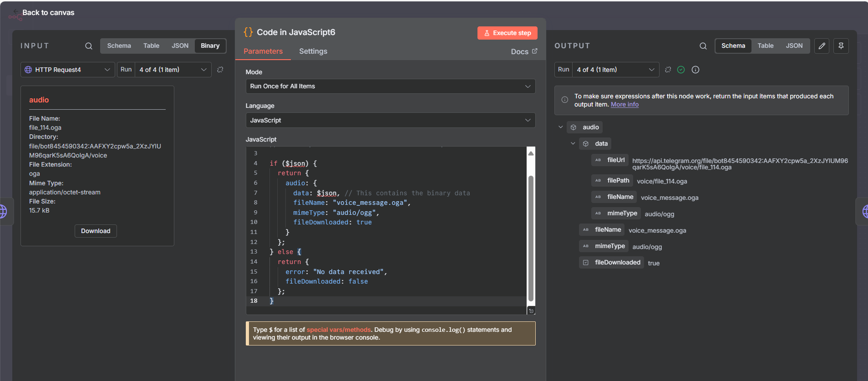Image resolution: width=868 pixels, height=381 pixels.
Task: Open the Language dropdown
Action: (x=390, y=120)
